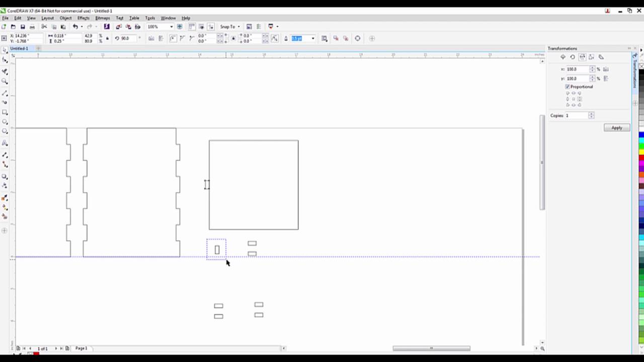Click the rotation angle field showing 90.0
The width and height of the screenshot is (644, 362).
pos(128,38)
